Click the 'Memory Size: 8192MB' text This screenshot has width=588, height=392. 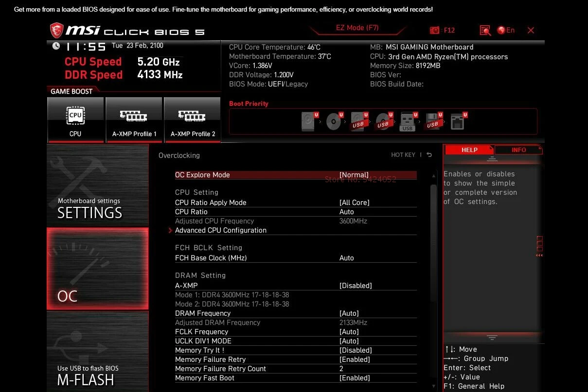[x=405, y=66]
